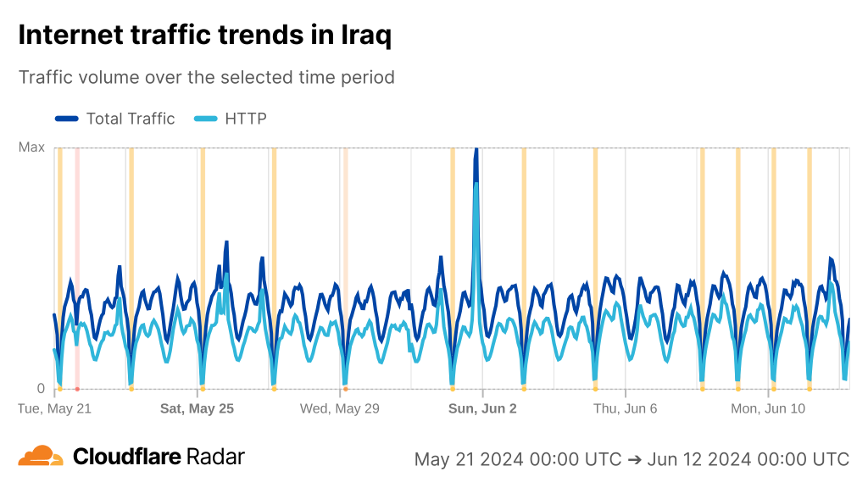Image resolution: width=868 pixels, height=488 pixels.
Task: Click the Max y-axis label
Action: [x=31, y=147]
